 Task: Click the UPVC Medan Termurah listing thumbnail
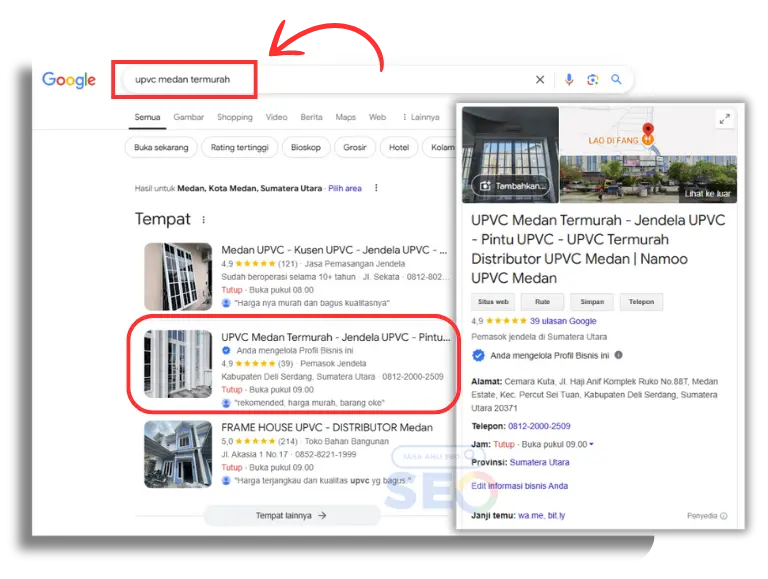(x=178, y=363)
